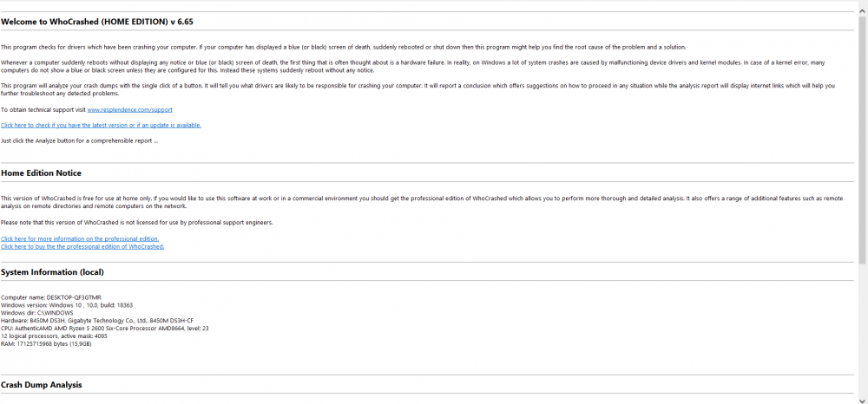
Task: Click the 'Just click the Analyze button' sentence
Action: point(79,140)
